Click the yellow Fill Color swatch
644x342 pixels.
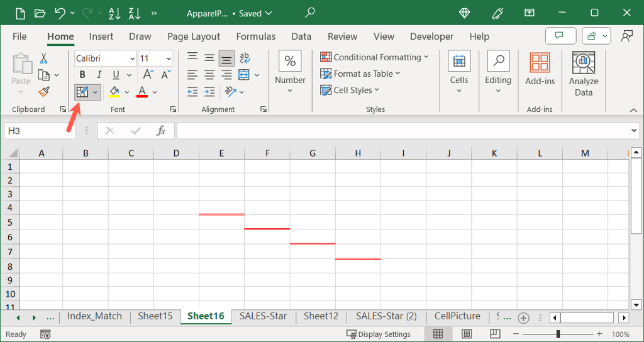(114, 92)
